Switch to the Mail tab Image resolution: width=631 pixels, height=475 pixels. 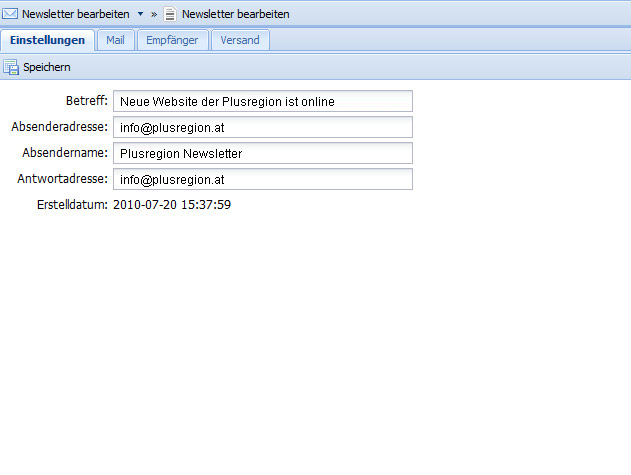[x=115, y=40]
